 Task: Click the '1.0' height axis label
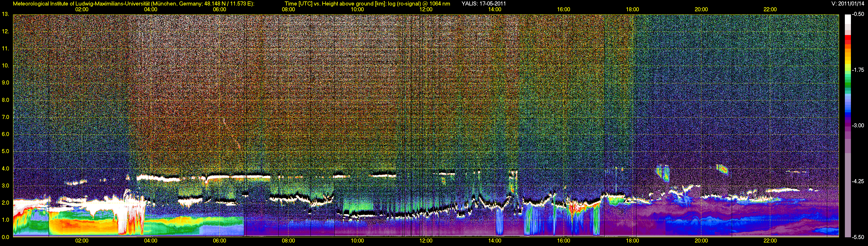[5, 220]
